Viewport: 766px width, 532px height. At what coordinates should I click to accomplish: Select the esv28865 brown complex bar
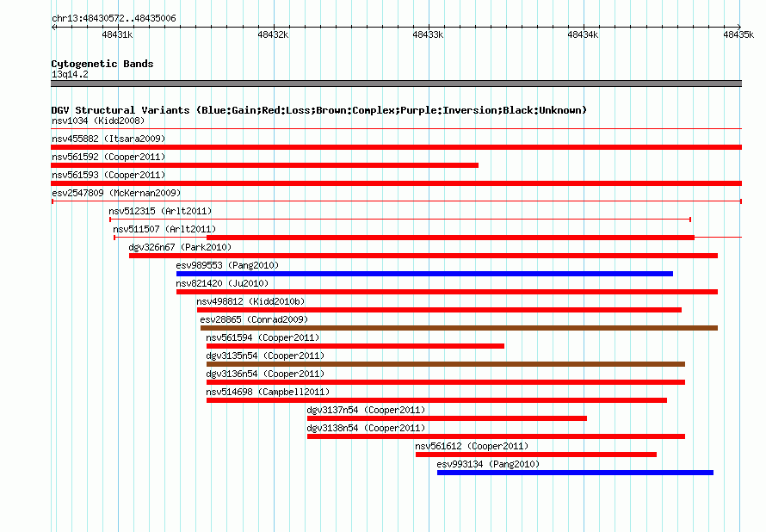coord(460,328)
